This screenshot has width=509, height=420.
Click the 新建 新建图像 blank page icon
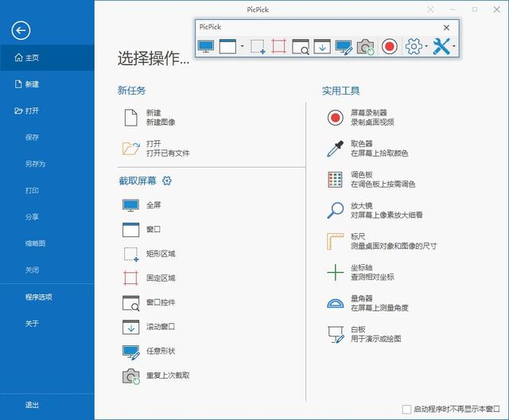pyautogui.click(x=130, y=118)
